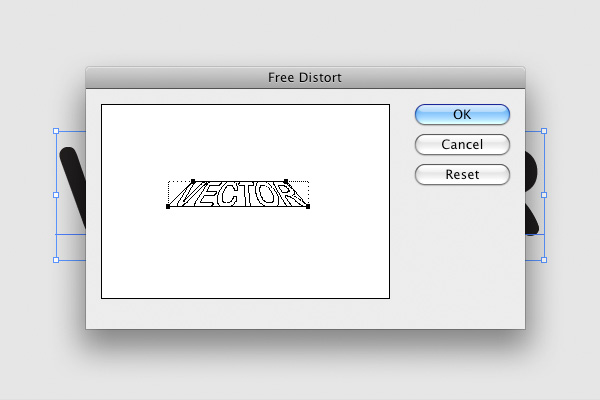Click top-left bounding box handle on canvas
This screenshot has height=400, width=600.
coord(56,130)
